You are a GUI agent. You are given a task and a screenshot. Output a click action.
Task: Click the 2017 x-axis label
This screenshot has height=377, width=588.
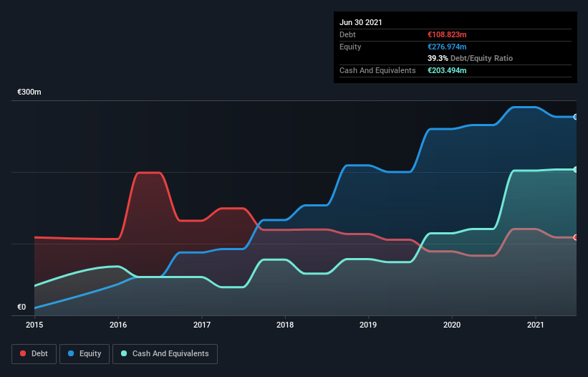(202, 325)
